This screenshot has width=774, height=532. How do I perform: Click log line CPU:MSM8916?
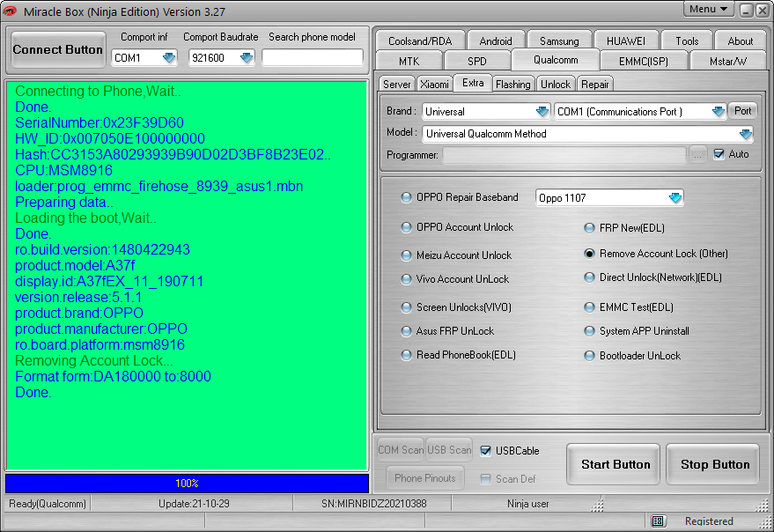pyautogui.click(x=63, y=171)
